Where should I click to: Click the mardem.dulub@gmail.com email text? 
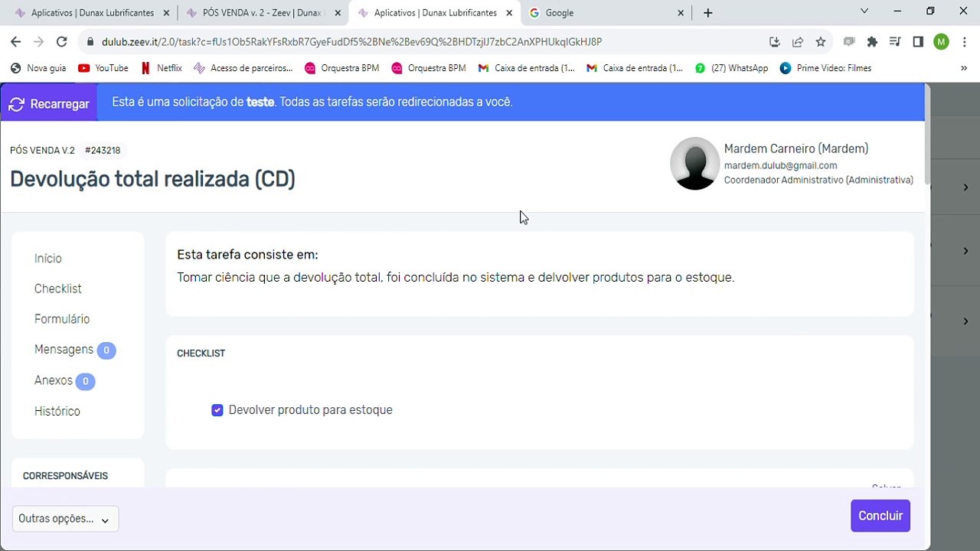781,165
